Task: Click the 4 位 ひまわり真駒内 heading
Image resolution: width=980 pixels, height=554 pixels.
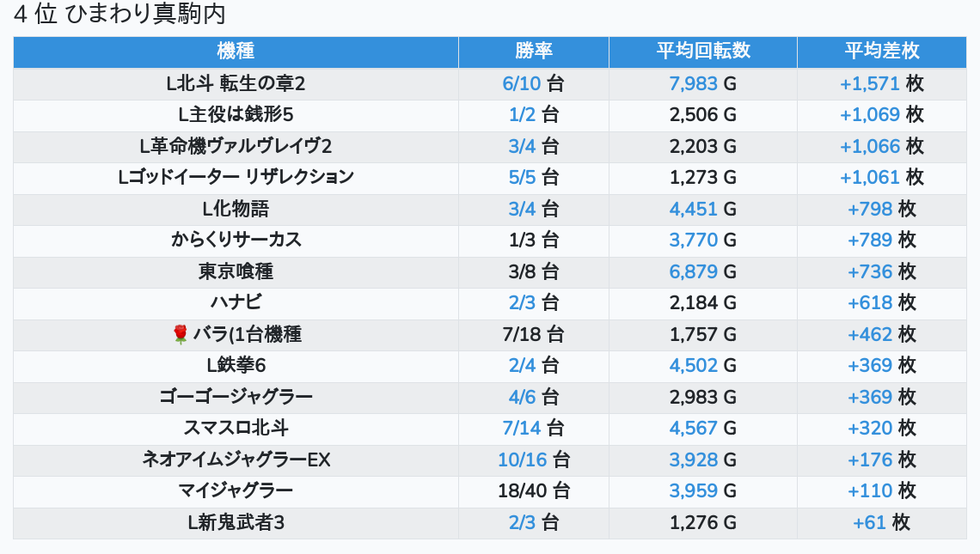Action: (119, 15)
